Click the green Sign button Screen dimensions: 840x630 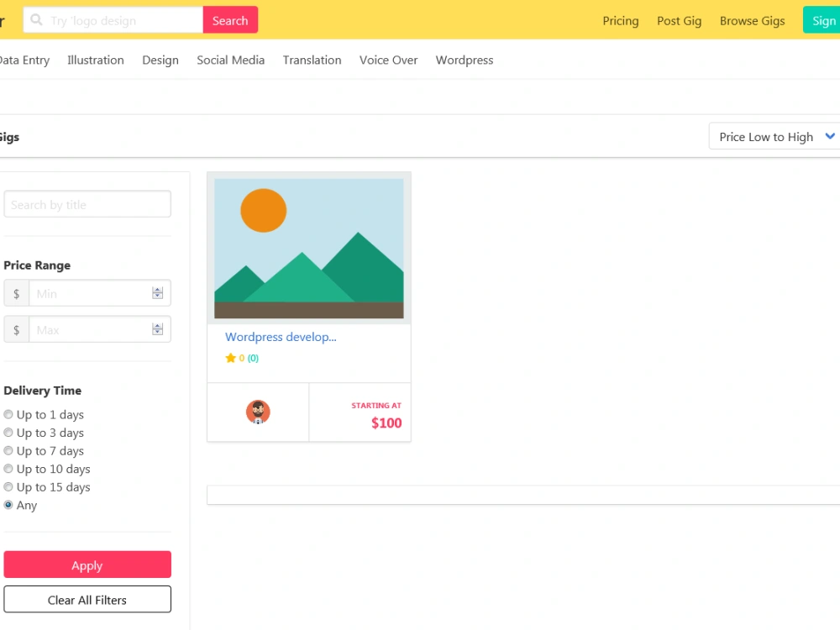pos(822,20)
